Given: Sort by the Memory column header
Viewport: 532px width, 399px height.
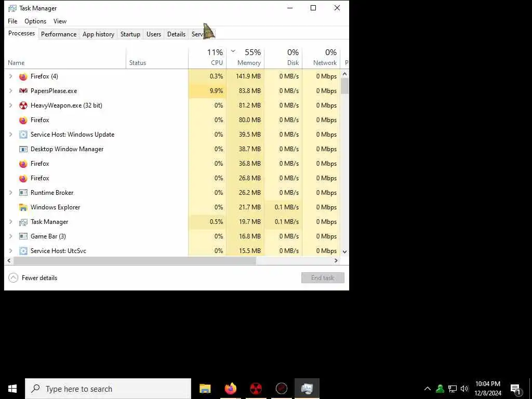Looking at the screenshot, I should 245,57.
